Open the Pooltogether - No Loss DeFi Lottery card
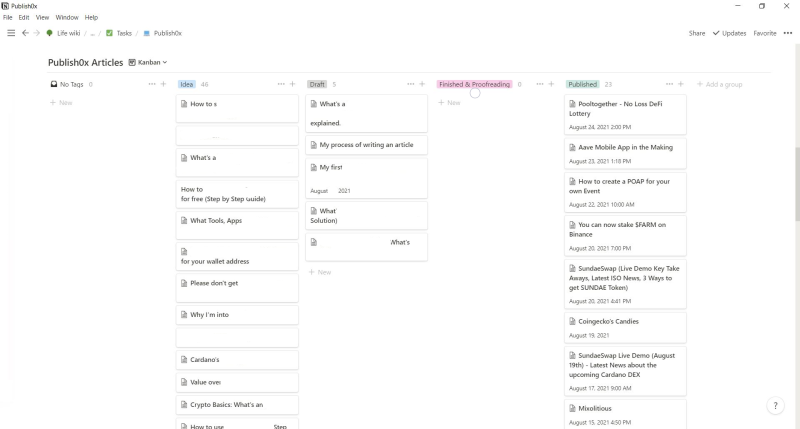The width and height of the screenshot is (800, 429). pyautogui.click(x=625, y=115)
